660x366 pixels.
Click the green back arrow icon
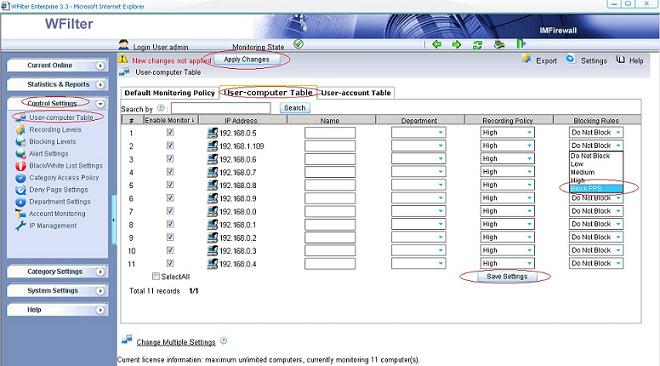coord(437,44)
